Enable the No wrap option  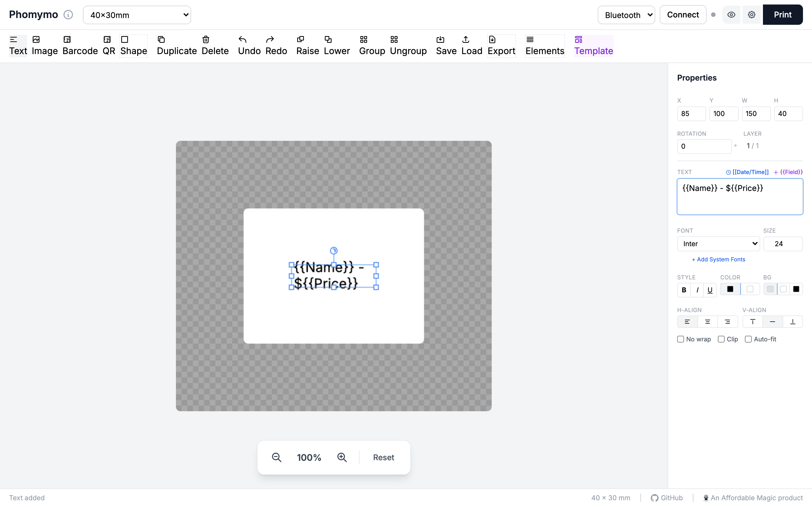(681, 339)
